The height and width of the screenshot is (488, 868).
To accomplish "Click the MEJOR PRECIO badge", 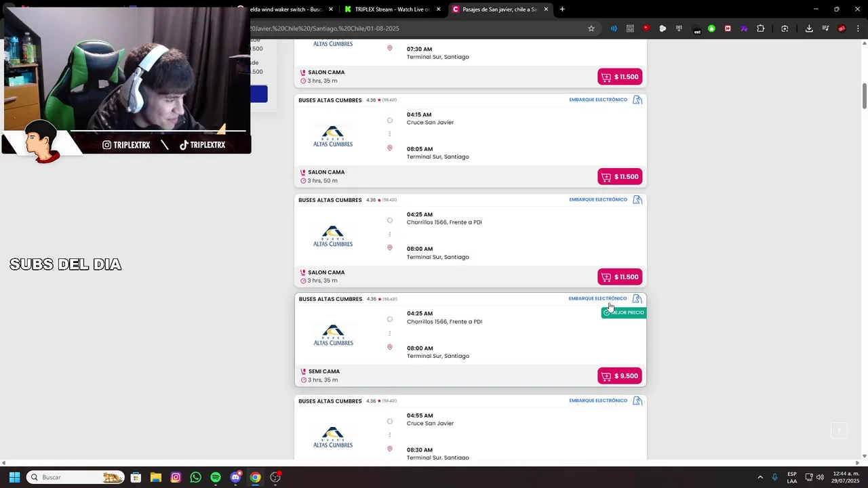I will pyautogui.click(x=623, y=312).
